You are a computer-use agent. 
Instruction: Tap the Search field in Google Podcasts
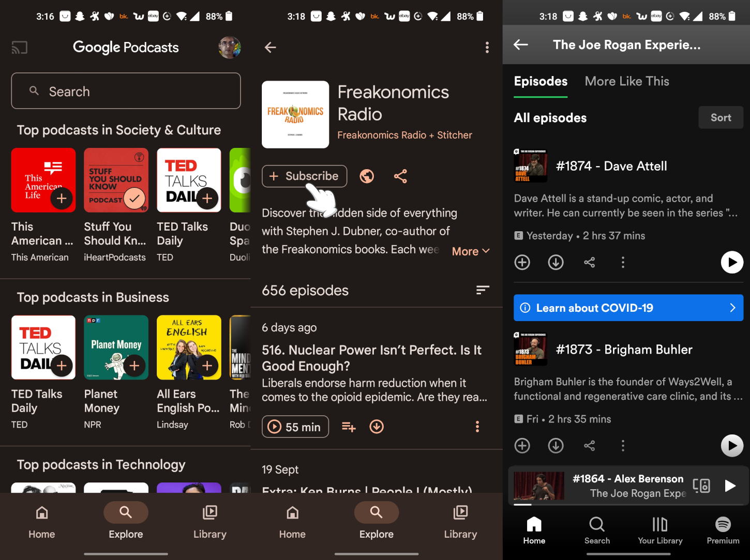click(x=126, y=91)
